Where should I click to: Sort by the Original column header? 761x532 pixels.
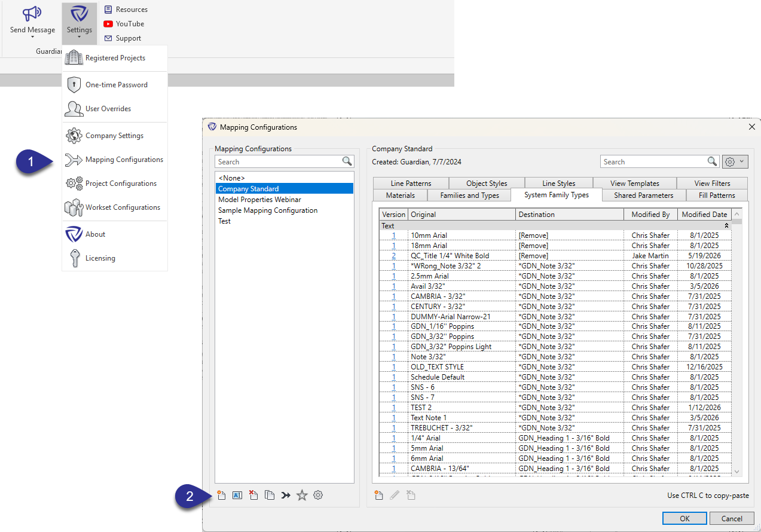[x=462, y=214]
